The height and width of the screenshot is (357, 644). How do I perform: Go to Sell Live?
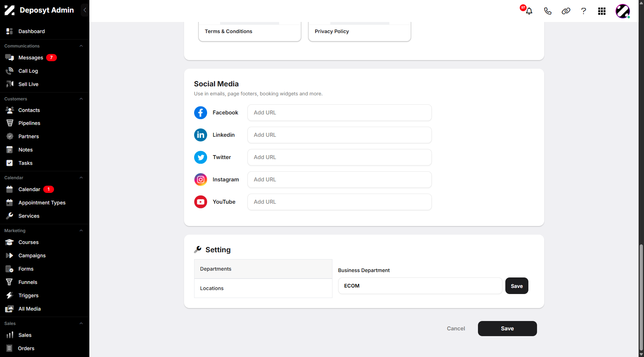(28, 84)
